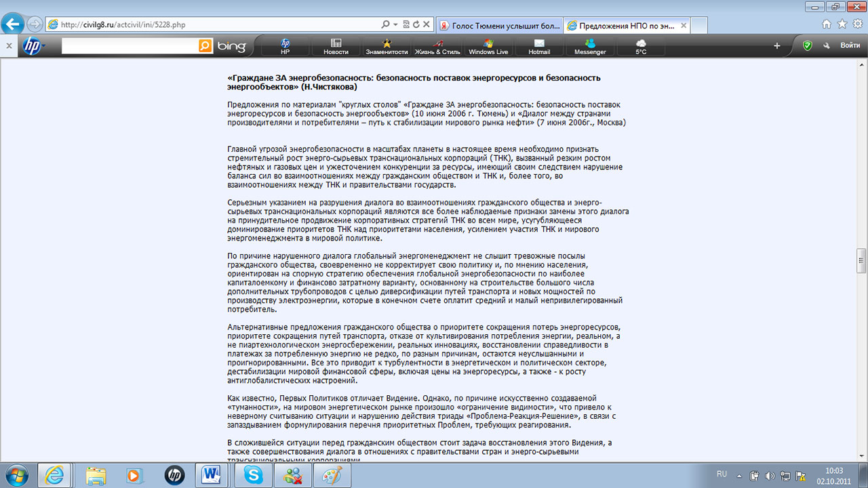Screen dimensions: 868x488
Task: Open the HP toolbar button
Action: (285, 46)
